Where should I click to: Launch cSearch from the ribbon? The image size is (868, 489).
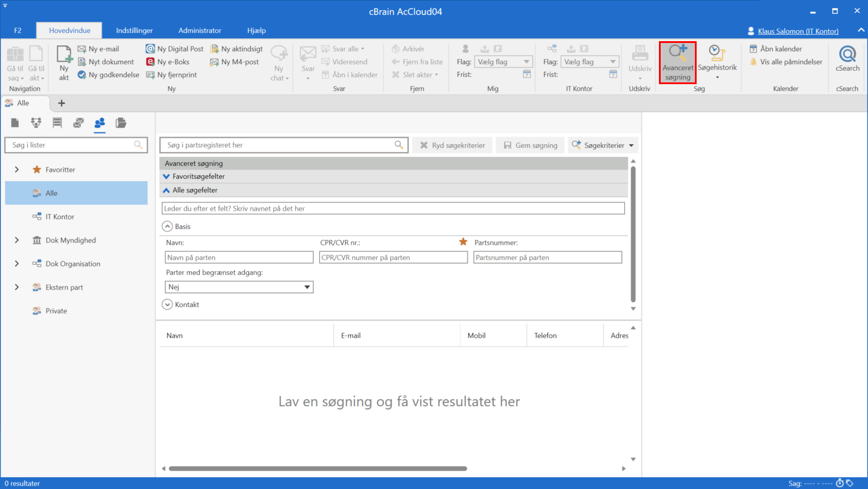point(847,59)
